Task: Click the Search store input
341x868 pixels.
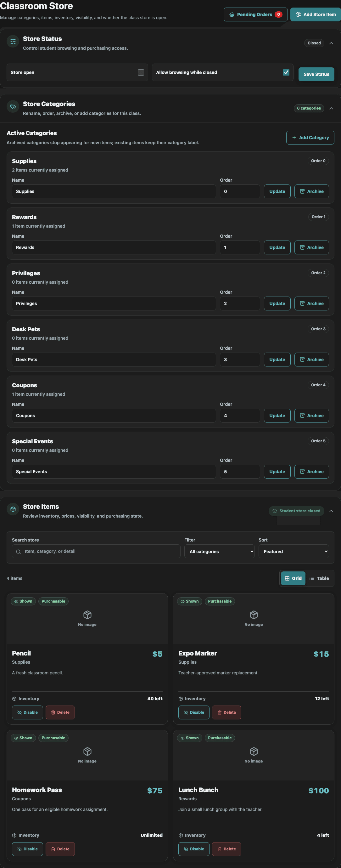Action: 96,552
